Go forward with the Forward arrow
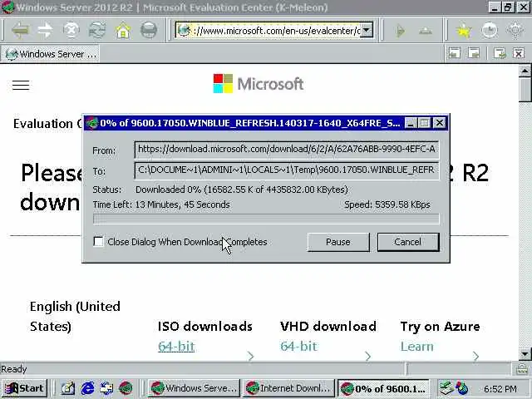The width and height of the screenshot is (532, 399). tap(45, 31)
